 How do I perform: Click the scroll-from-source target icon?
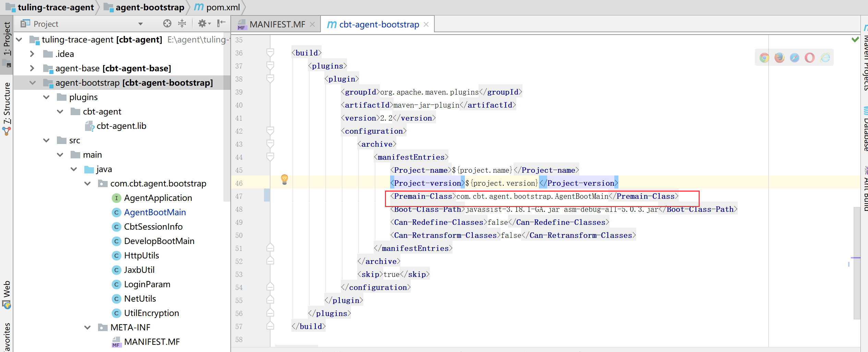[167, 24]
